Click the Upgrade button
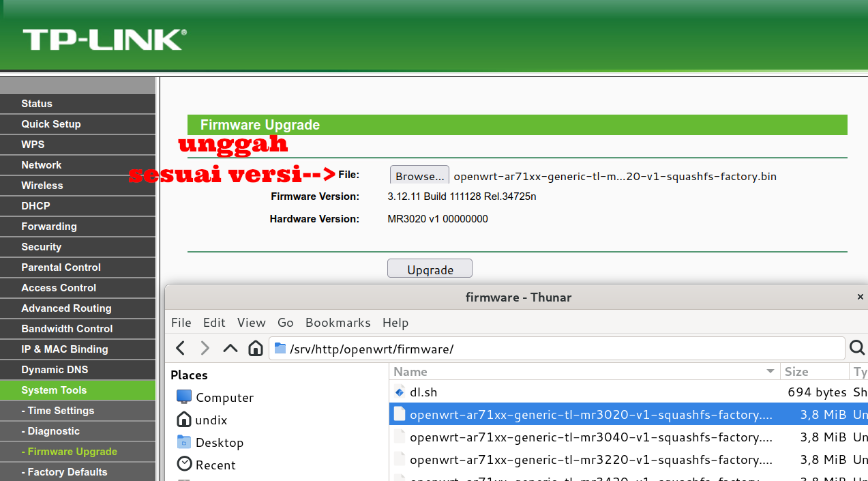Viewport: 868px width, 481px height. (430, 269)
